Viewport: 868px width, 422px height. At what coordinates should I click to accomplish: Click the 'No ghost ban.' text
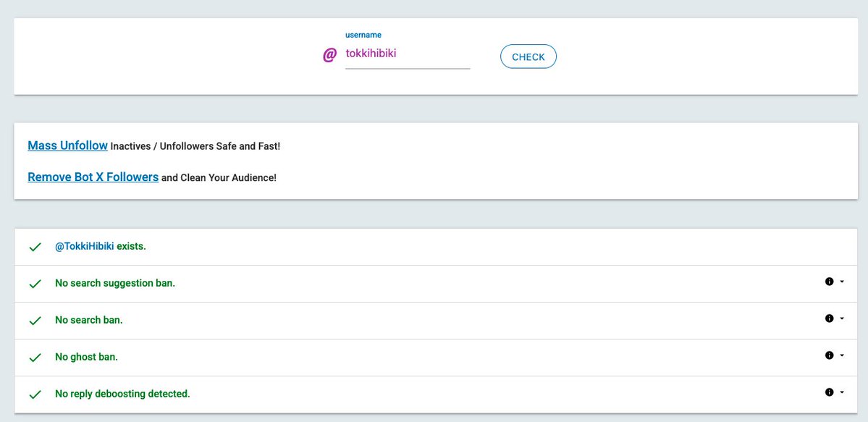86,357
